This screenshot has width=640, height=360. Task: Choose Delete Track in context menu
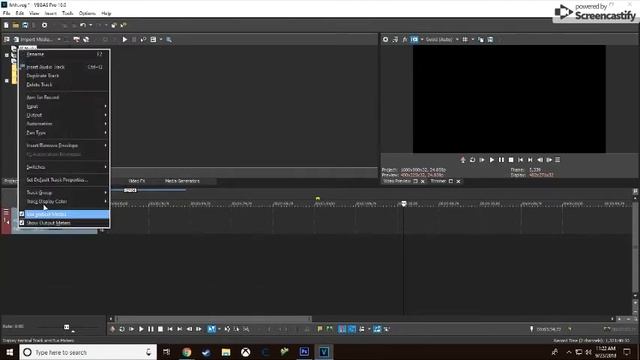point(64,84)
